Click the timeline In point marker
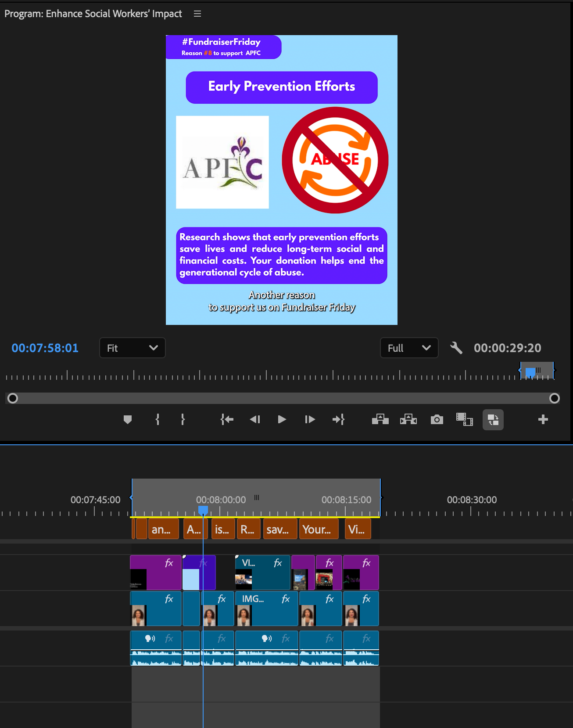The image size is (573, 728). tap(131, 497)
